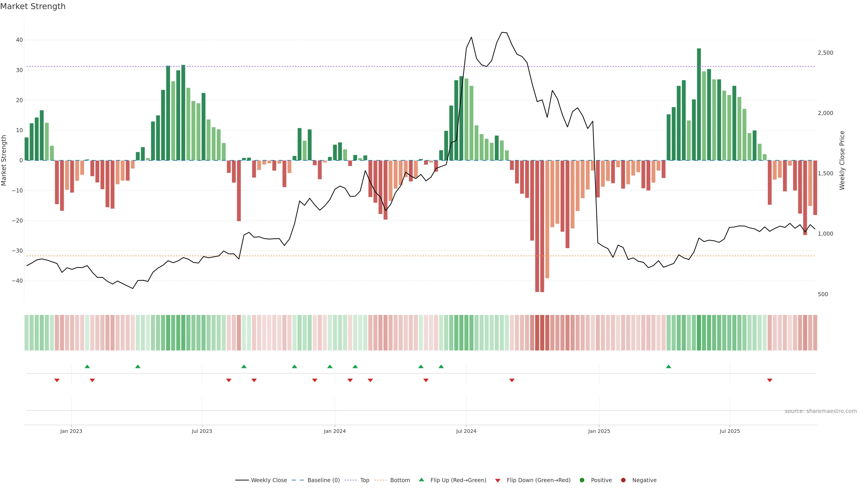Screen dimensions: 868x488
Task: Click the darkest red heatmap strip cell
Action: pos(542,332)
